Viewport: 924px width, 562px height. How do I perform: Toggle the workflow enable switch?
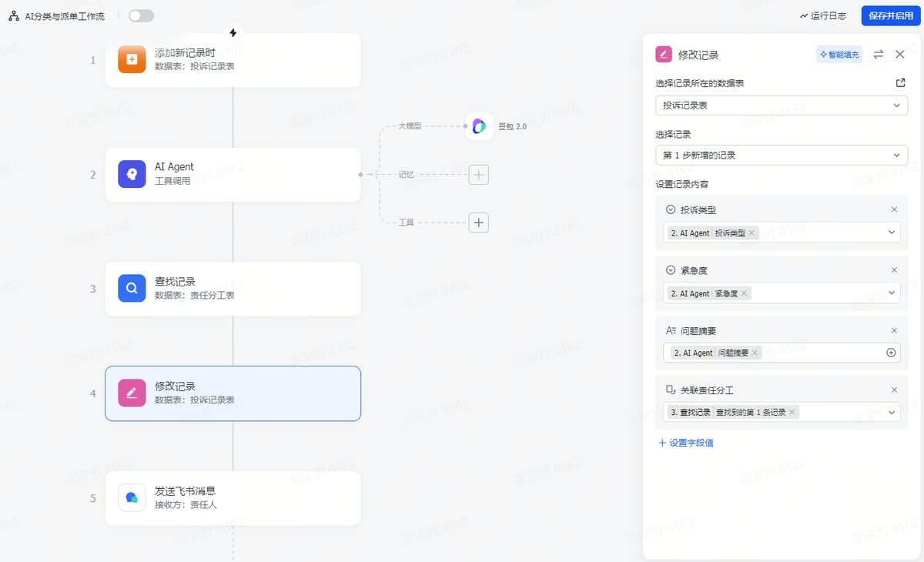click(141, 15)
